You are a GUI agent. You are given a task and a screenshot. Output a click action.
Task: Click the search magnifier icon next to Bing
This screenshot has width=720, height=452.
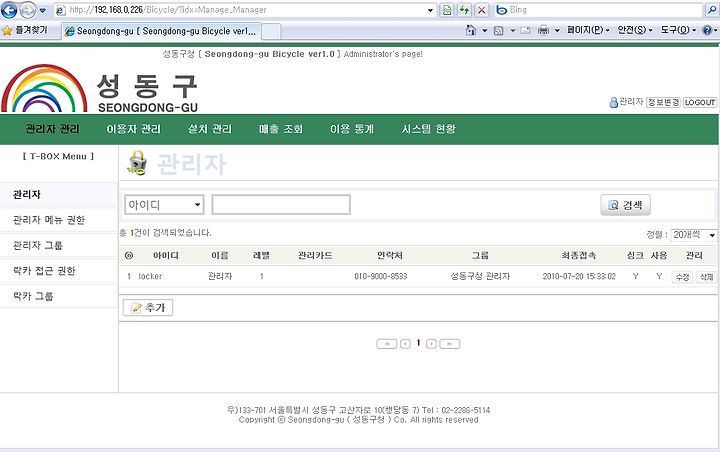pos(711,10)
